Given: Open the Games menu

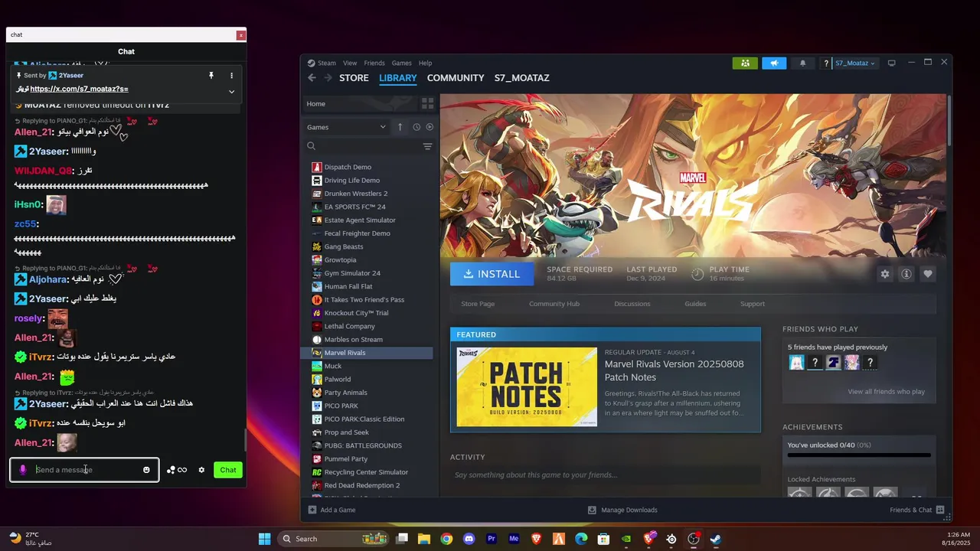Looking at the screenshot, I should coord(401,63).
